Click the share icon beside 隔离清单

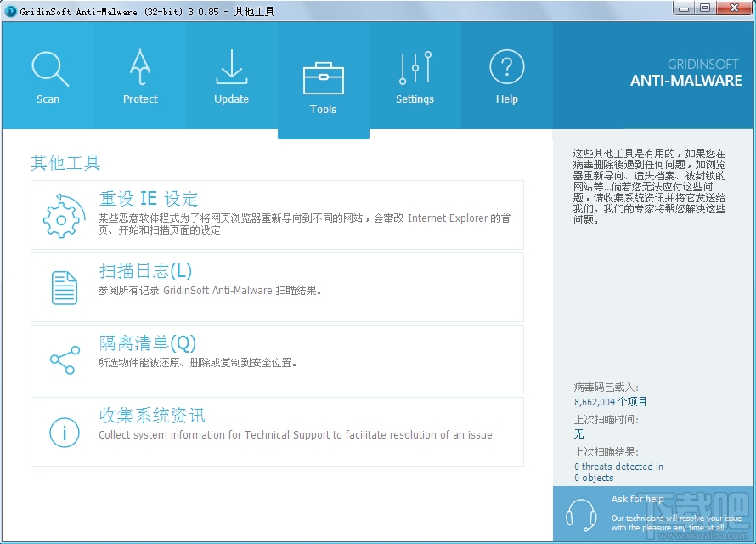coord(63,360)
